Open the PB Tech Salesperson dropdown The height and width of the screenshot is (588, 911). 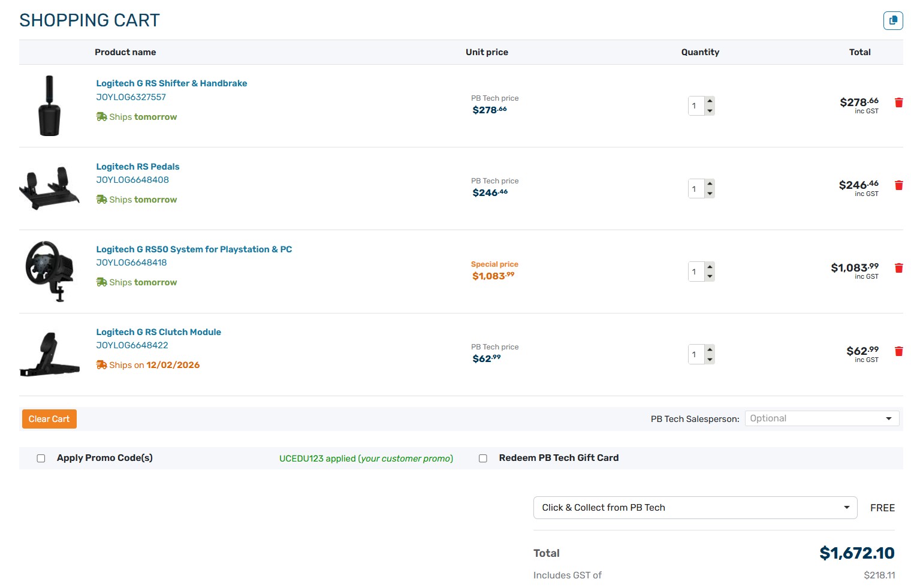point(822,418)
